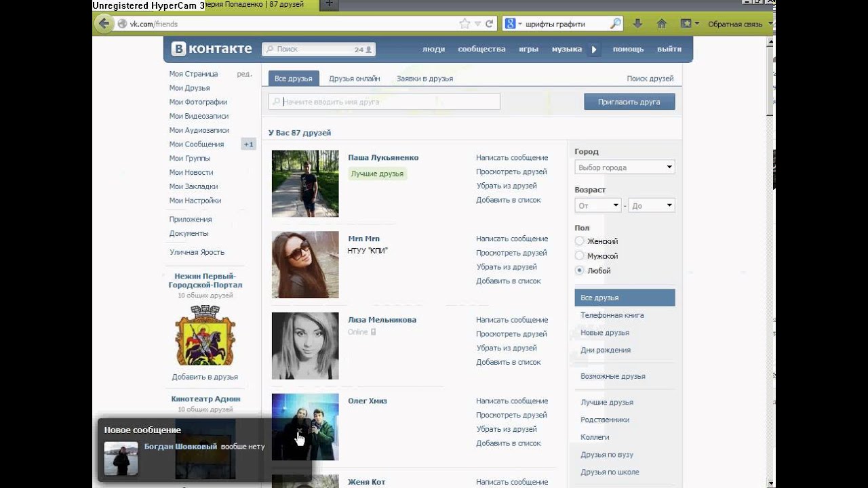Open Мои Настройки in the left menu
The width and height of the screenshot is (868, 488).
pyautogui.click(x=195, y=201)
